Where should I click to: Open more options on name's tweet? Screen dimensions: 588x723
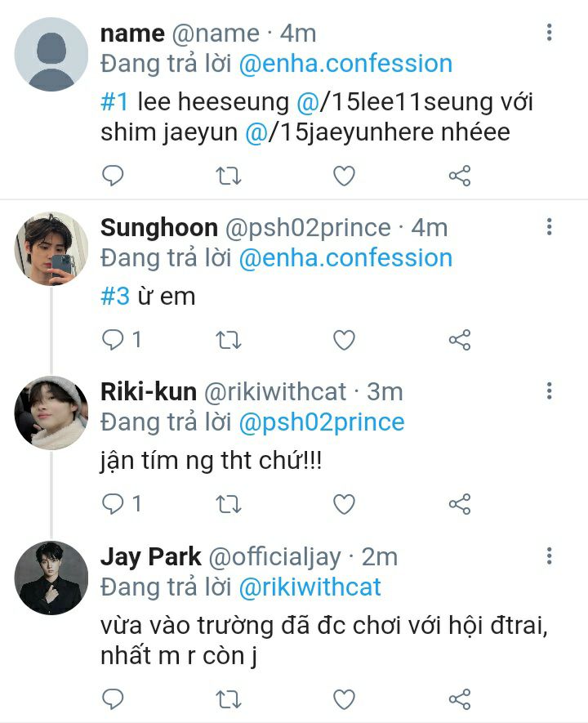coord(549,33)
